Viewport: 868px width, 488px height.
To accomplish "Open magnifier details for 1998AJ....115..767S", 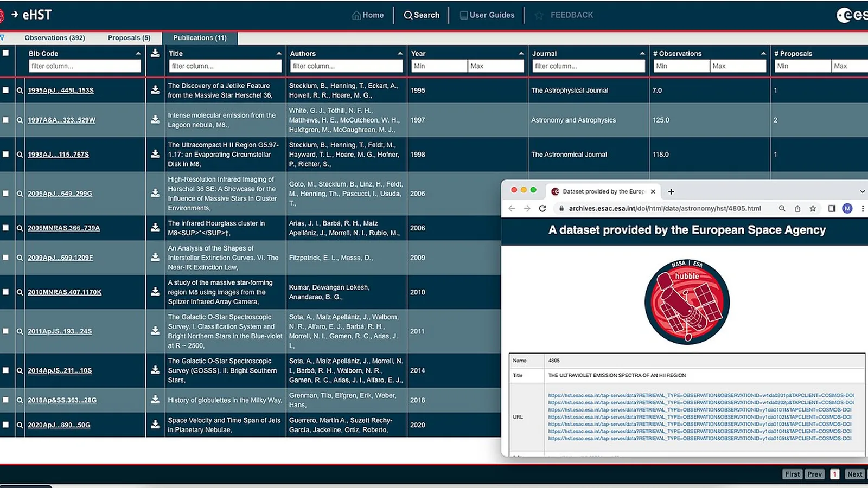I will click(x=20, y=155).
